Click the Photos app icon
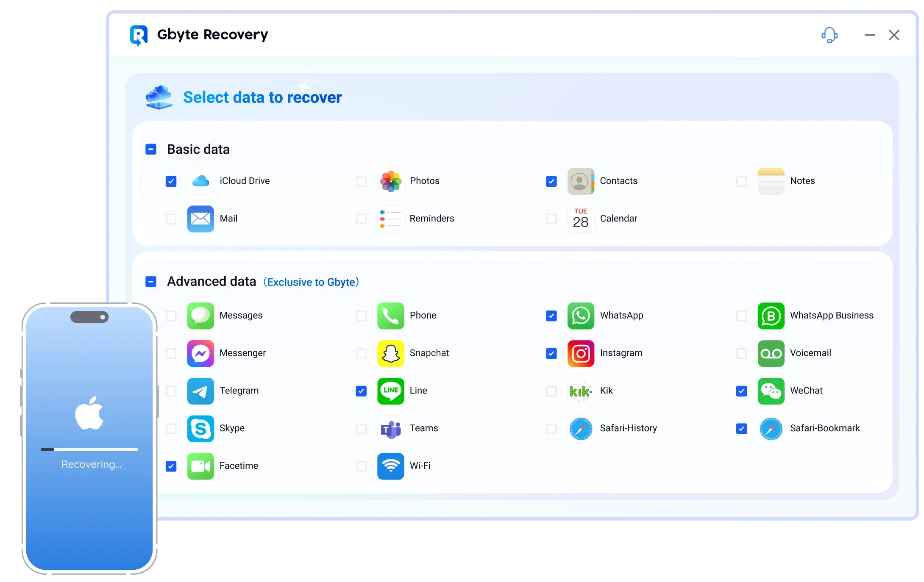 point(390,181)
